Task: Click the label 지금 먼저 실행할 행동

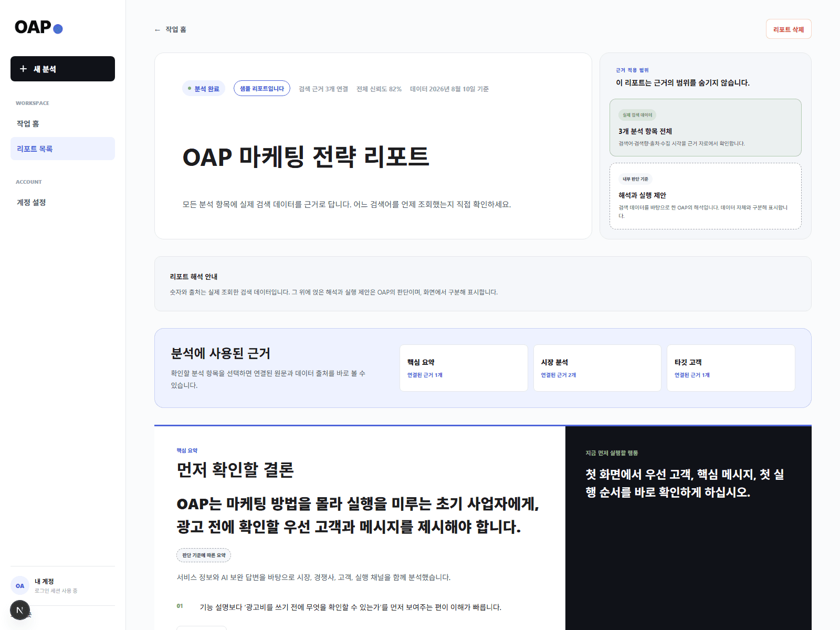Action: tap(612, 453)
